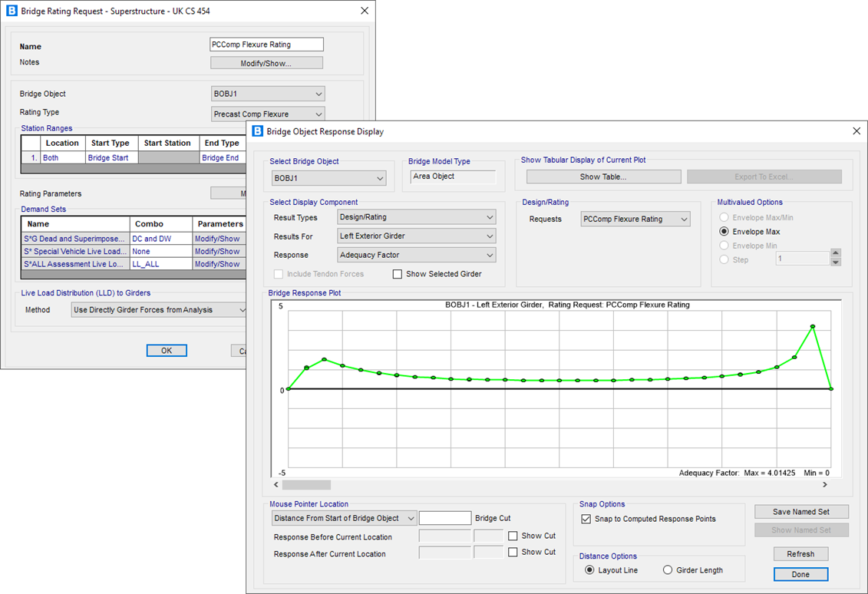Expand the Rating Type dropdown
This screenshot has height=594, width=868.
pyautogui.click(x=268, y=114)
